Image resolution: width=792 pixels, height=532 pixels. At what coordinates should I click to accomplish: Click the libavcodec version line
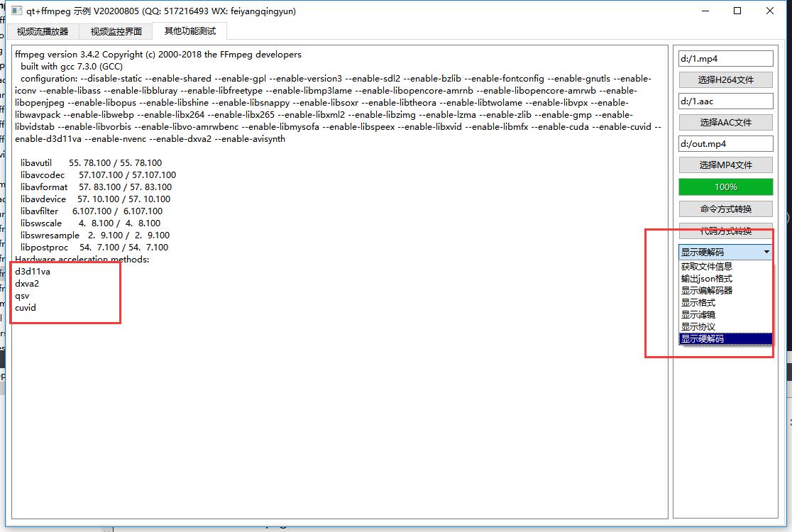pos(98,175)
